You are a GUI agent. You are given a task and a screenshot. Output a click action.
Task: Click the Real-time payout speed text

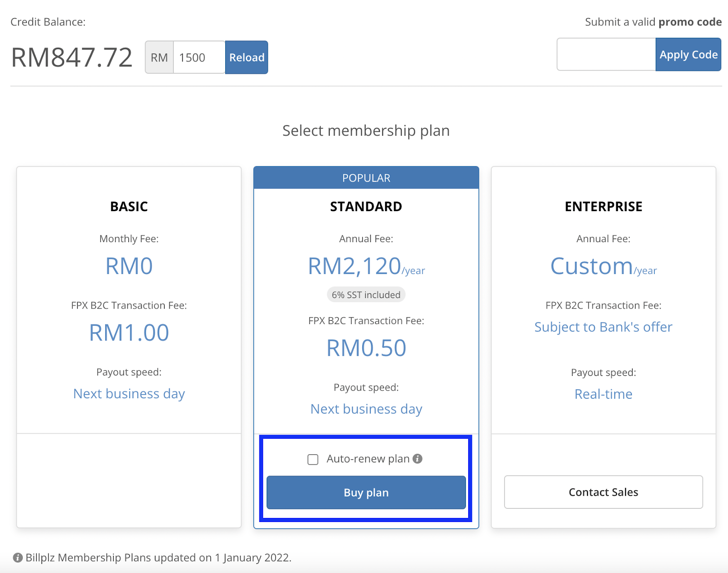(x=603, y=394)
